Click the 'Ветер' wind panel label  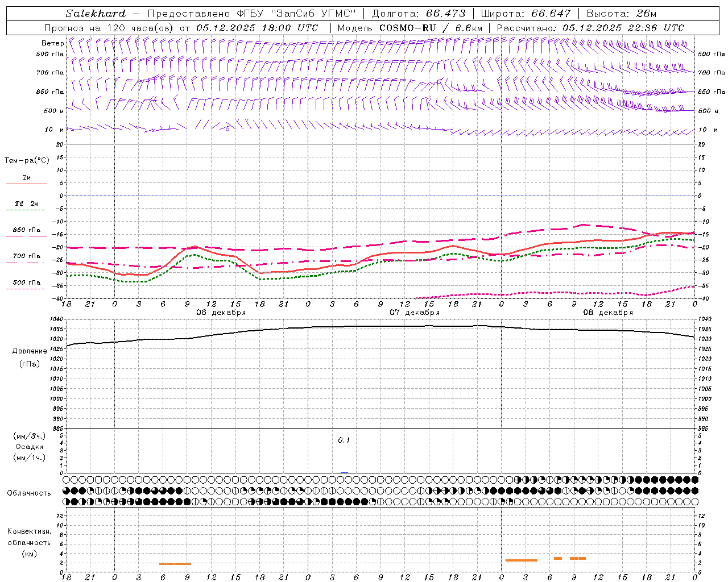coord(52,43)
